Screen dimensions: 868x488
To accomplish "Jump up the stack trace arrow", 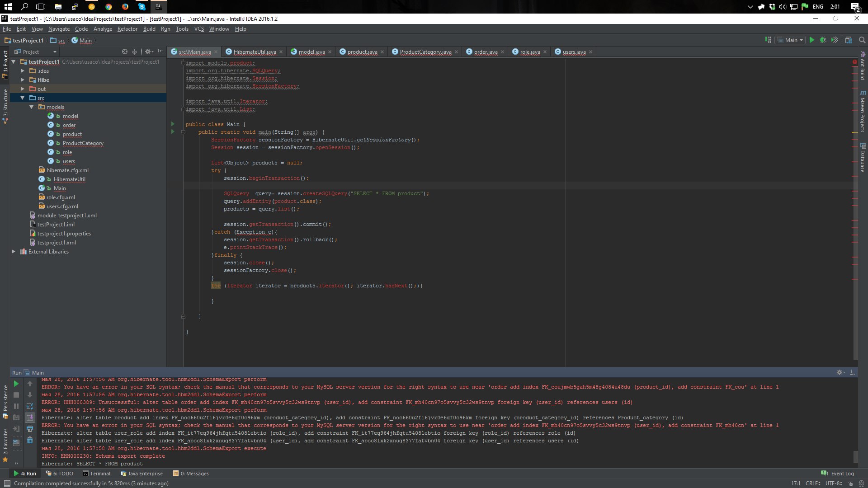I will 30,384.
